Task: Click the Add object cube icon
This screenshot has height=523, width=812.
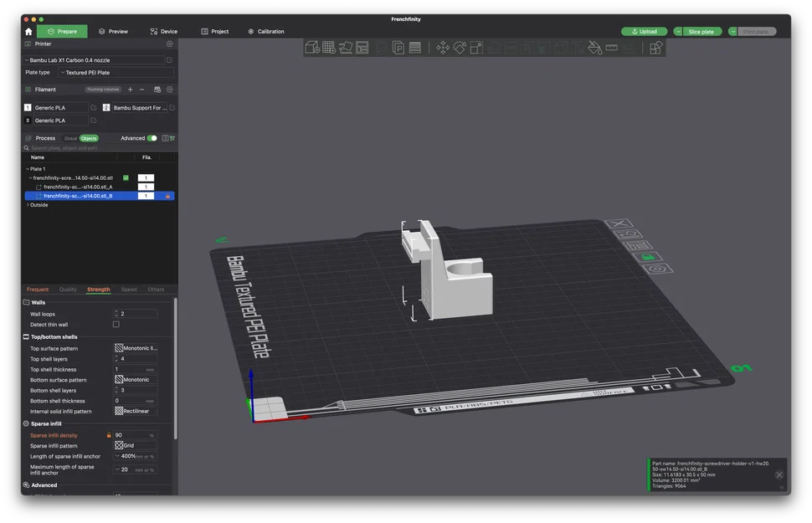Action: click(312, 48)
